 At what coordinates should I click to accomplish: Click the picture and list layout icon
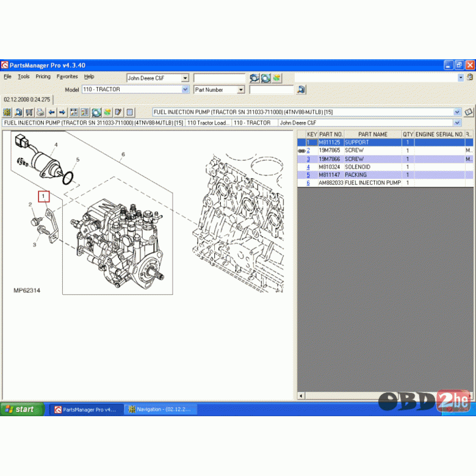pyautogui.click(x=85, y=112)
